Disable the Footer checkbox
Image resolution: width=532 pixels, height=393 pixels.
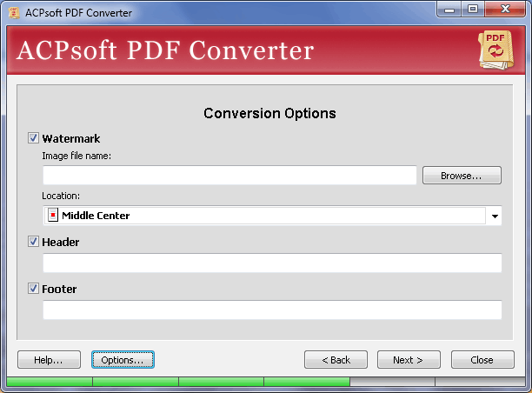(34, 289)
